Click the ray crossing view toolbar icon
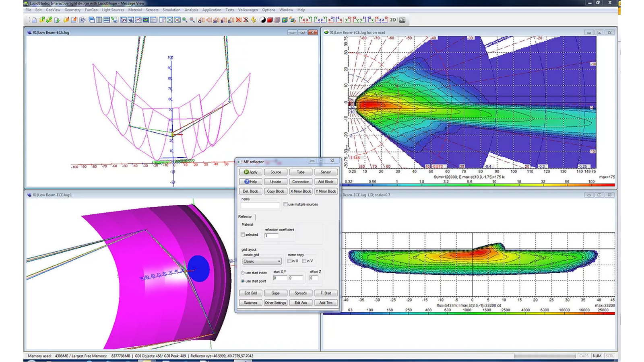The height and width of the screenshot is (362, 644). [x=138, y=20]
